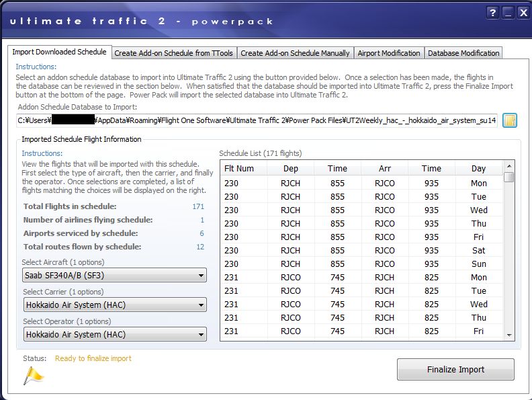The height and width of the screenshot is (400, 532).
Task: Select flight 231 row for Mon
Action: [x=361, y=278]
